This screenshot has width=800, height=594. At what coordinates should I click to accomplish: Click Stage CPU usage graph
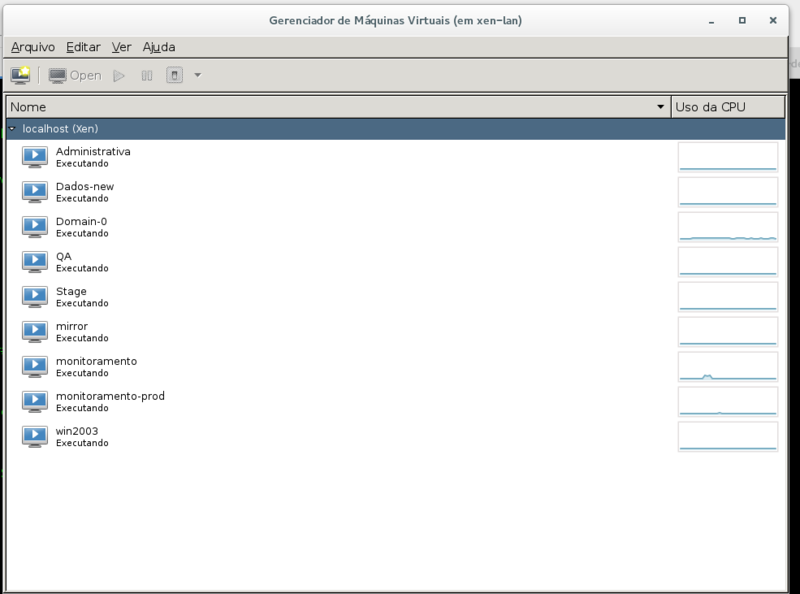pos(728,296)
